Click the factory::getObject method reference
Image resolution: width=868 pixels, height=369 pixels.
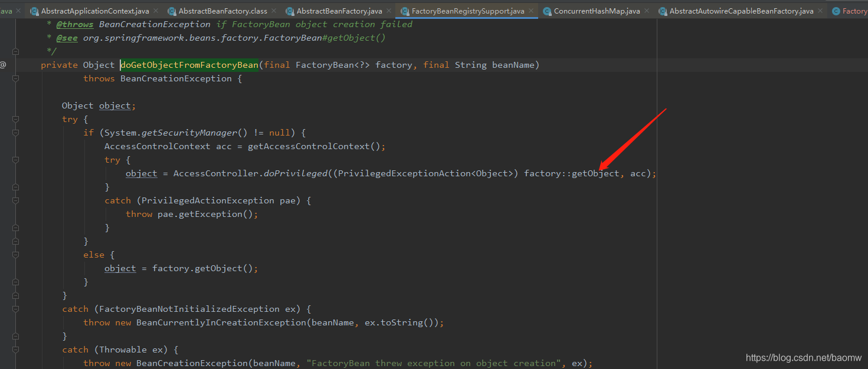click(572, 173)
